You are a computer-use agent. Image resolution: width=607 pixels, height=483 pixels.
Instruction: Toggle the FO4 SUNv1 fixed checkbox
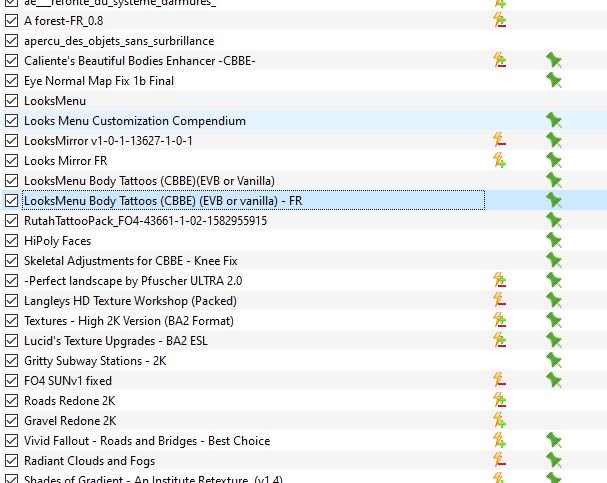click(11, 380)
